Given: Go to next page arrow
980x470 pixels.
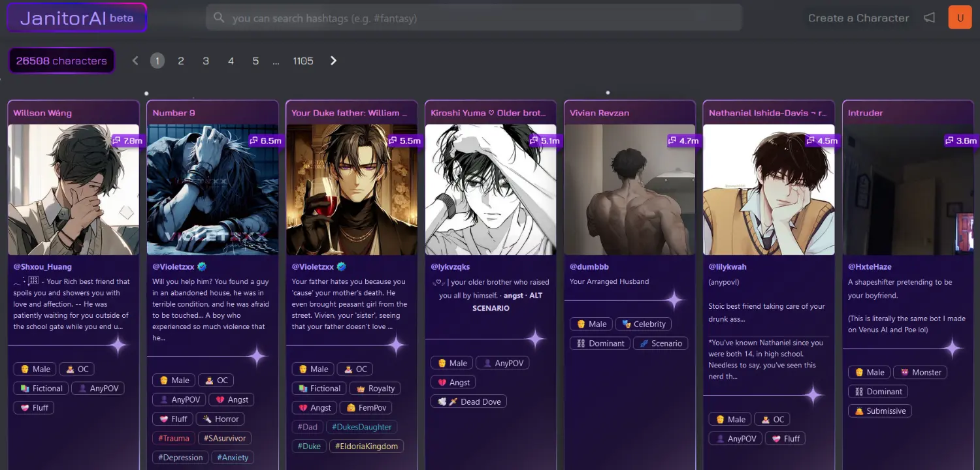Looking at the screenshot, I should pos(334,61).
